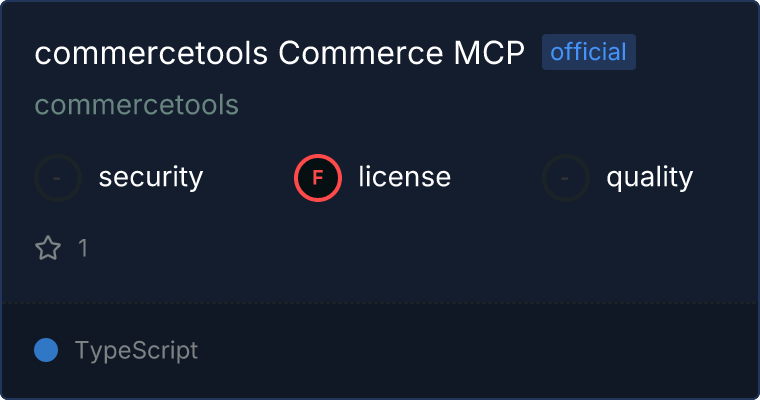Select the quality label text
The image size is (760, 400).
649,178
